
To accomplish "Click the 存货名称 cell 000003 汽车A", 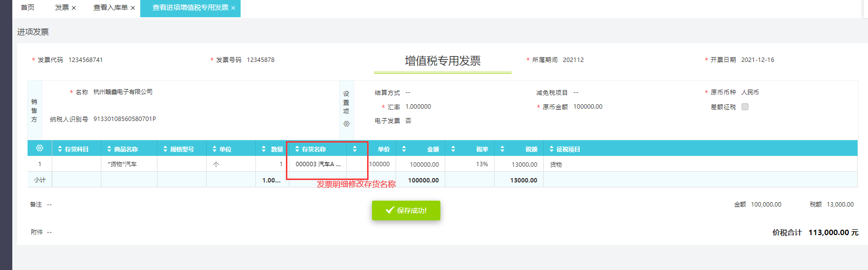I will (x=318, y=164).
